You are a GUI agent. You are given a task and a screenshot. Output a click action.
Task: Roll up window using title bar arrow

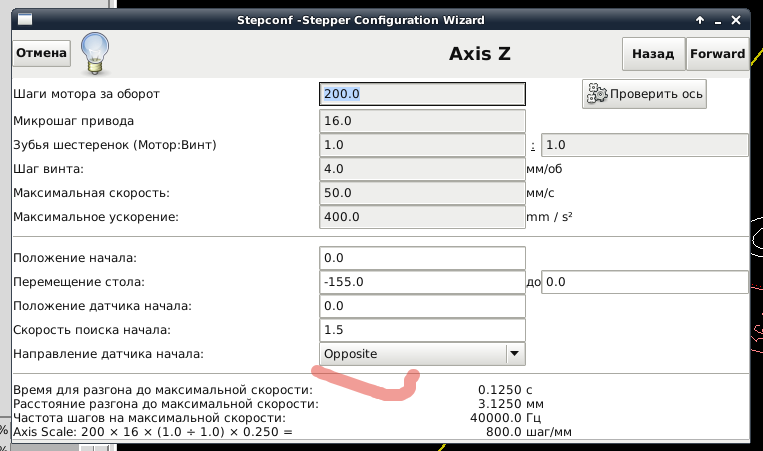[700, 20]
